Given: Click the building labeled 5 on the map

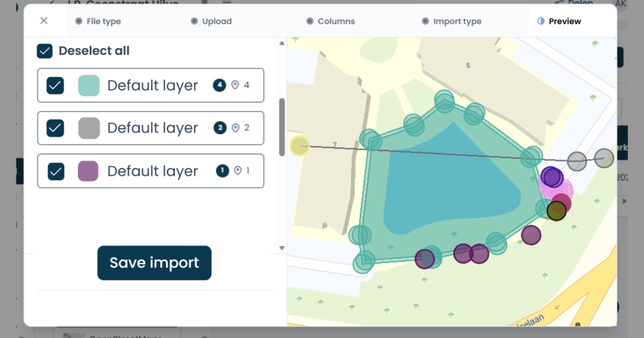Looking at the screenshot, I should pyautogui.click(x=468, y=65).
